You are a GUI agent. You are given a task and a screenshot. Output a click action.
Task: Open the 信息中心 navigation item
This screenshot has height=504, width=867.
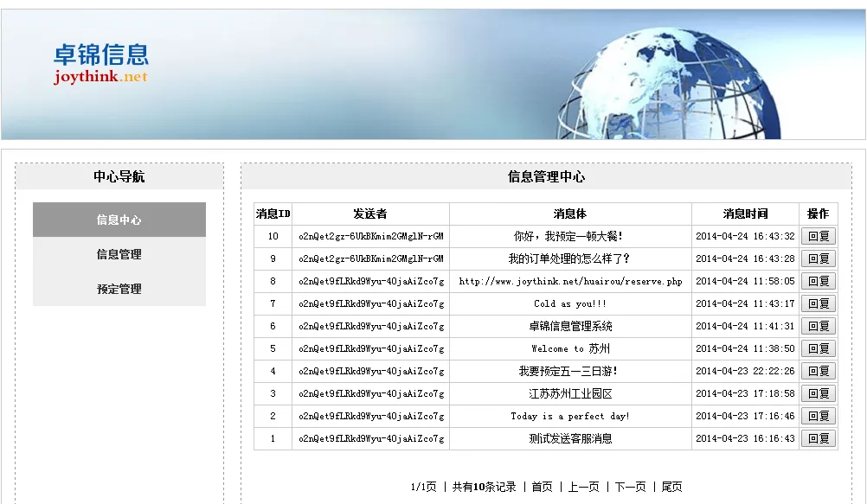pyautogui.click(x=119, y=220)
